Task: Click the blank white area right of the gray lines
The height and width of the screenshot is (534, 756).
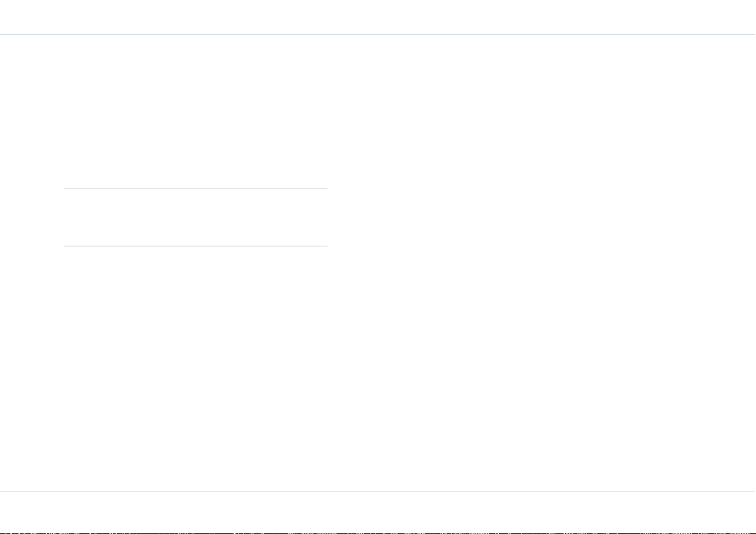Action: pos(540,218)
